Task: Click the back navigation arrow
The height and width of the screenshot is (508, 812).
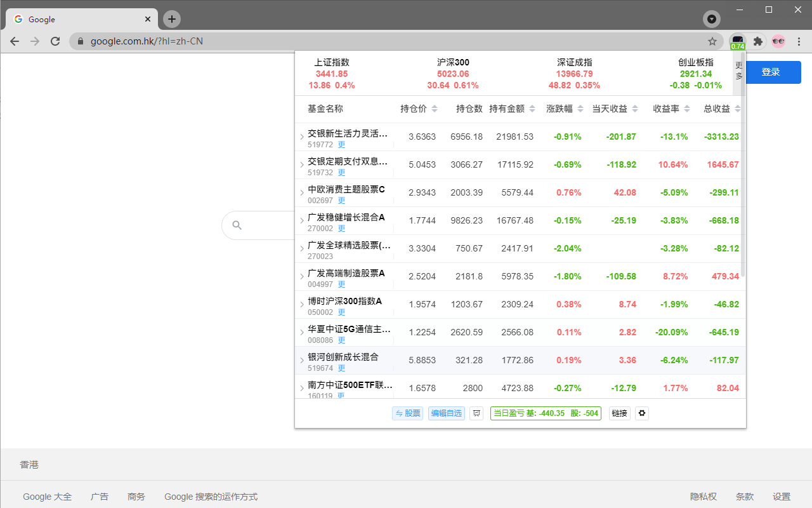Action: pos(14,41)
